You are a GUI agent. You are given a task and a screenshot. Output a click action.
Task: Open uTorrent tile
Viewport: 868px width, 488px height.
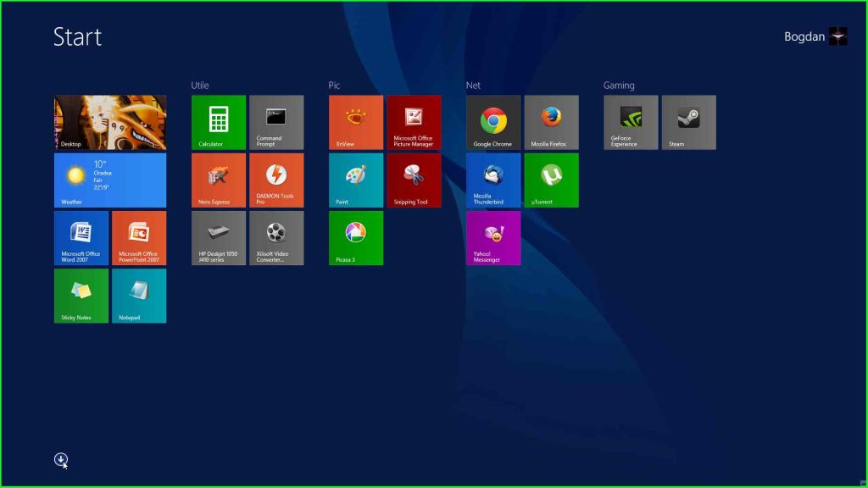(551, 180)
